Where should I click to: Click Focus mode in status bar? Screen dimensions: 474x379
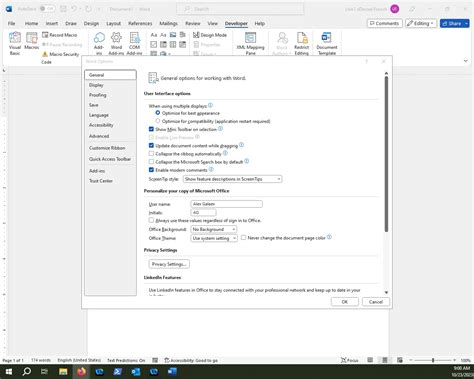(349, 360)
